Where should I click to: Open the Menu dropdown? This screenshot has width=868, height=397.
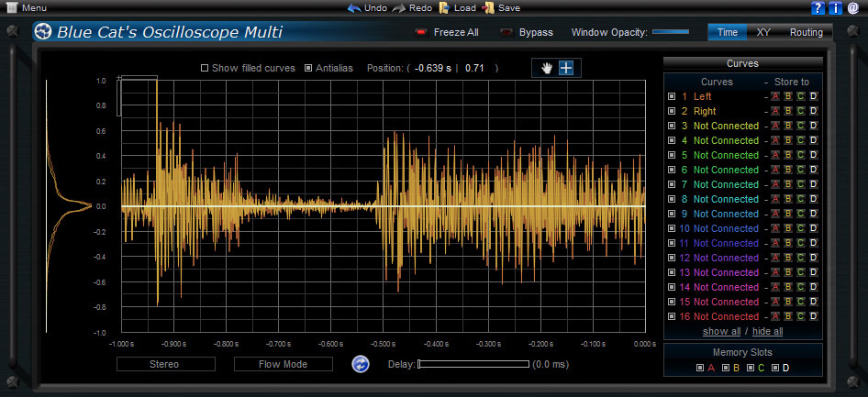(28, 8)
